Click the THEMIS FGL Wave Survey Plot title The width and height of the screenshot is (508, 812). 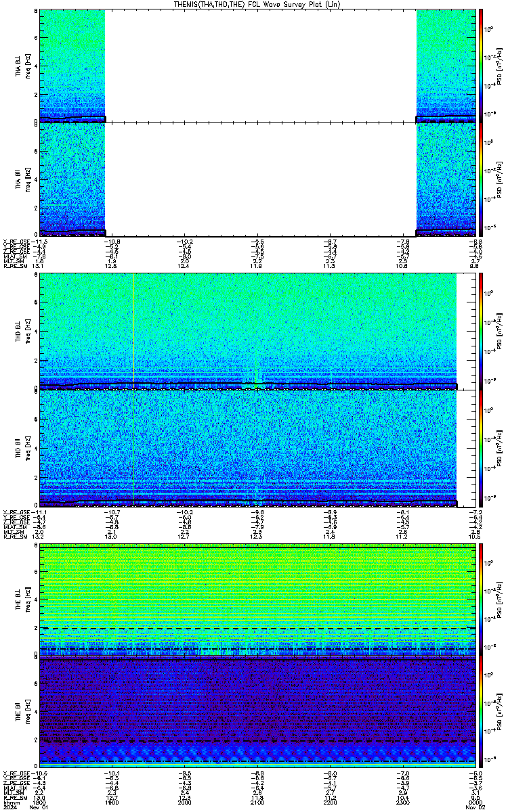[256, 4]
